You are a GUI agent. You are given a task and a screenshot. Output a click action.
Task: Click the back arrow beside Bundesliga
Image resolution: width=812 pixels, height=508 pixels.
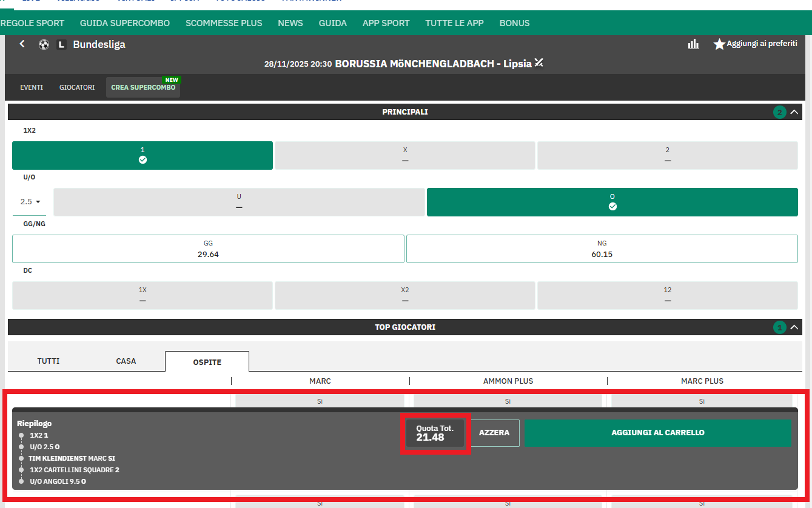coord(22,44)
